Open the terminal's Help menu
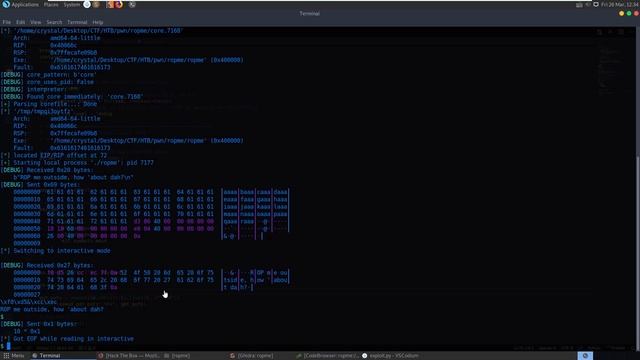 point(98,22)
